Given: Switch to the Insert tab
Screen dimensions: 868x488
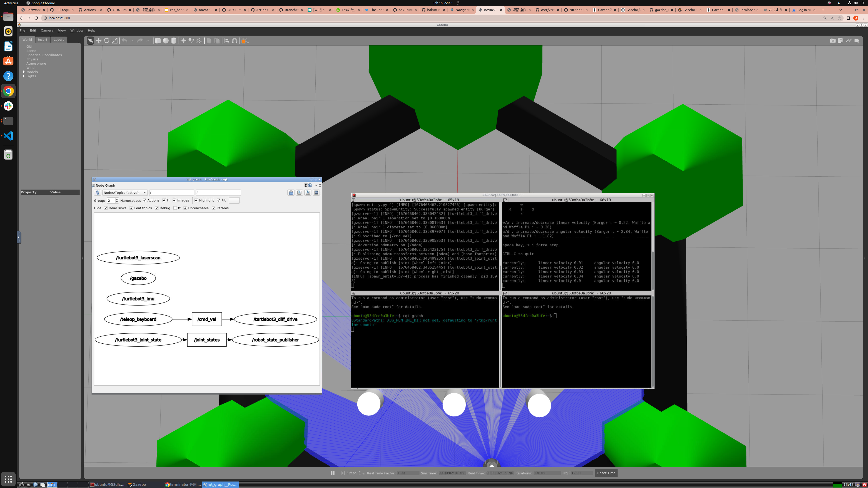Looking at the screenshot, I should point(42,39).
